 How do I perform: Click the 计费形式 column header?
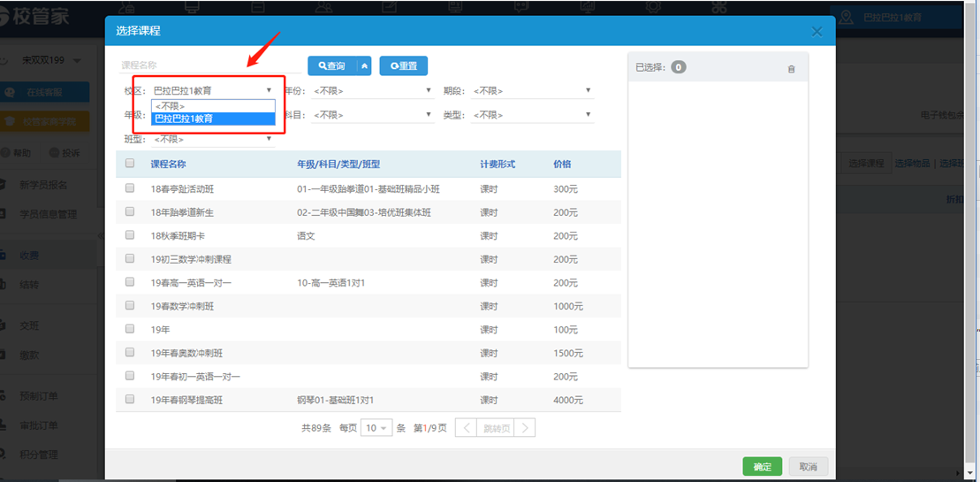pos(498,164)
